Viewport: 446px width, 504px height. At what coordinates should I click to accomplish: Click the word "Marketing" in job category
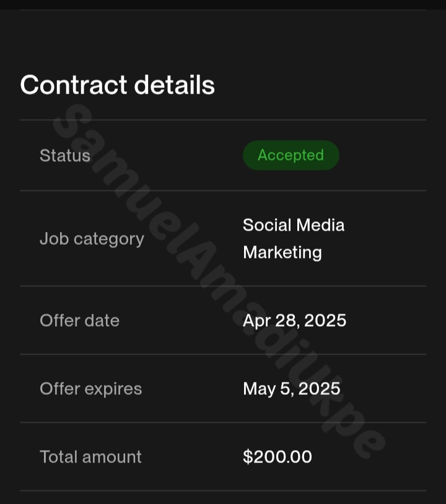point(282,252)
